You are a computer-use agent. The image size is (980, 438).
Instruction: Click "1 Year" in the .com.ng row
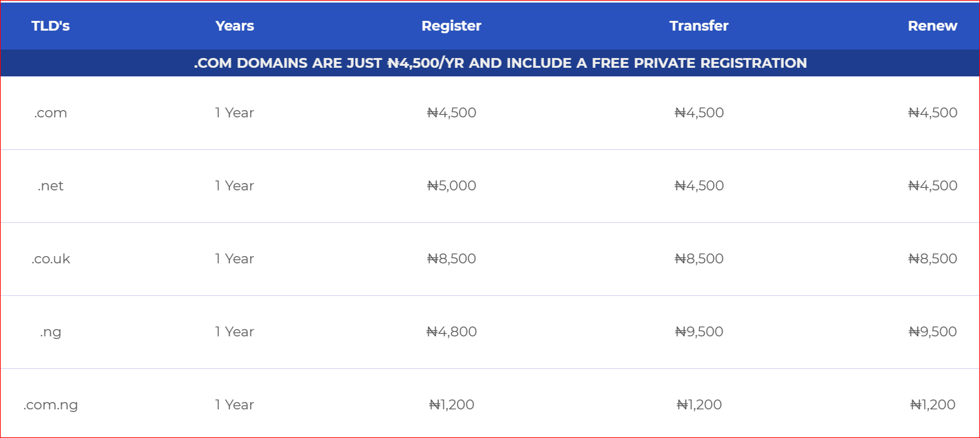(235, 405)
